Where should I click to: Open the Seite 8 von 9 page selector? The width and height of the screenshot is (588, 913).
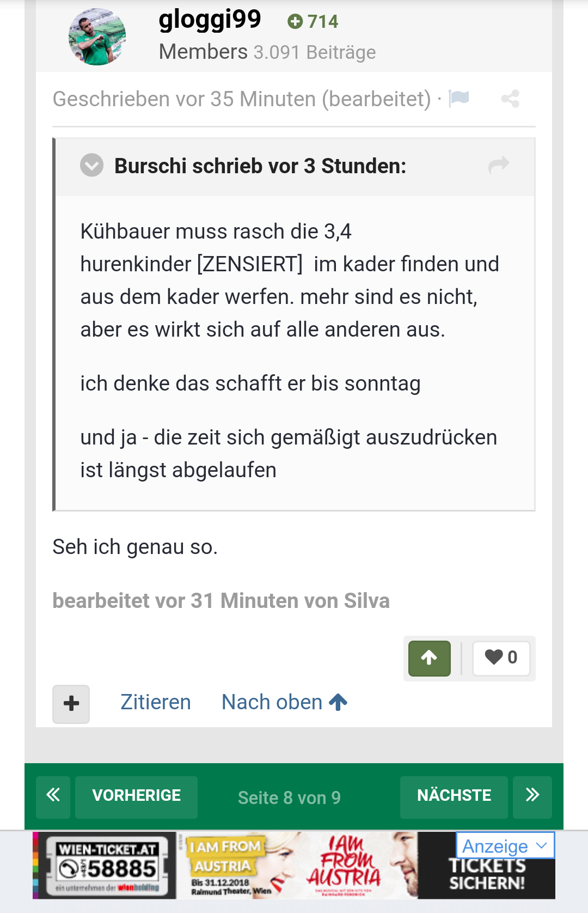289,798
